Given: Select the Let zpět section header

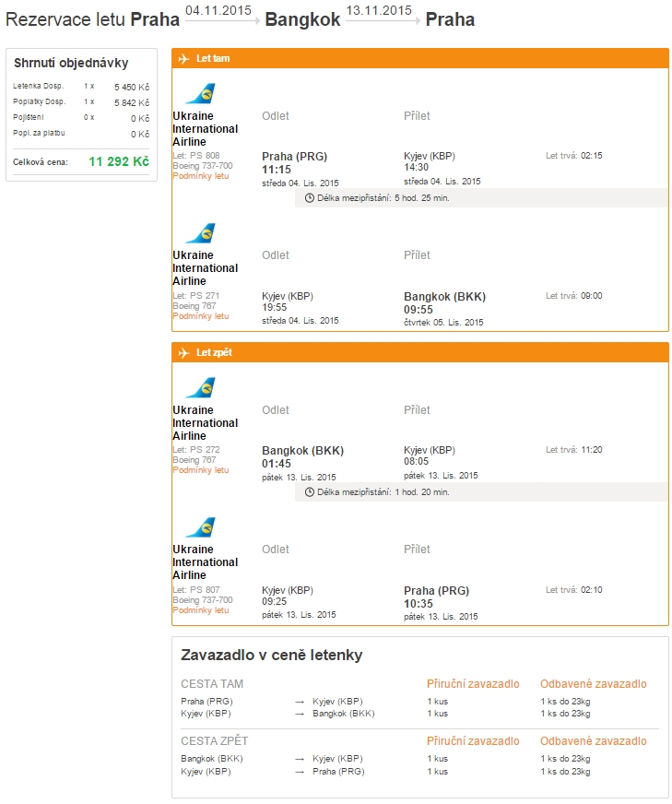Looking at the screenshot, I should pyautogui.click(x=420, y=352).
